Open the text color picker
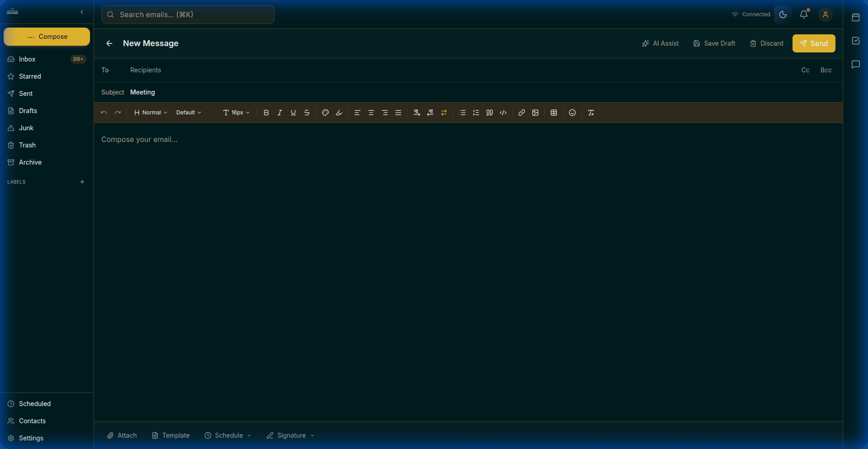Viewport: 868px width, 449px height. click(x=325, y=113)
